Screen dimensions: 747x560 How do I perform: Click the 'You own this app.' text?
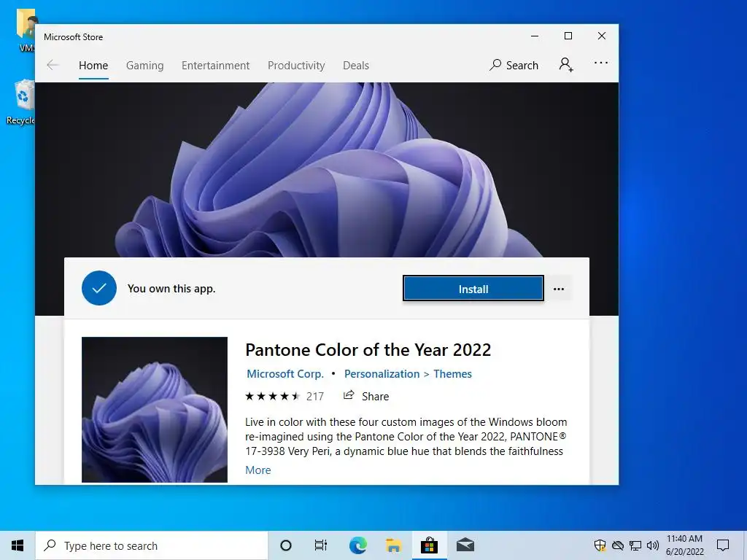pos(171,289)
